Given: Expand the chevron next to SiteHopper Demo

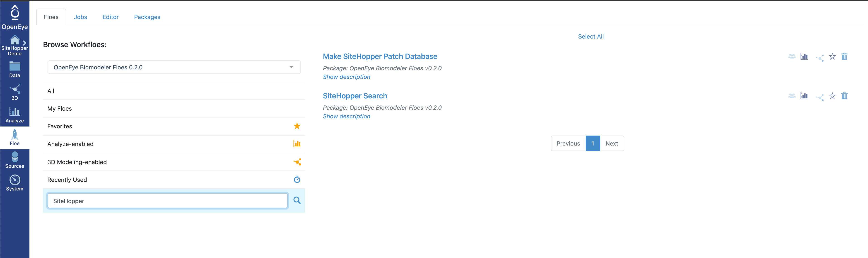Looking at the screenshot, I should pyautogui.click(x=25, y=43).
